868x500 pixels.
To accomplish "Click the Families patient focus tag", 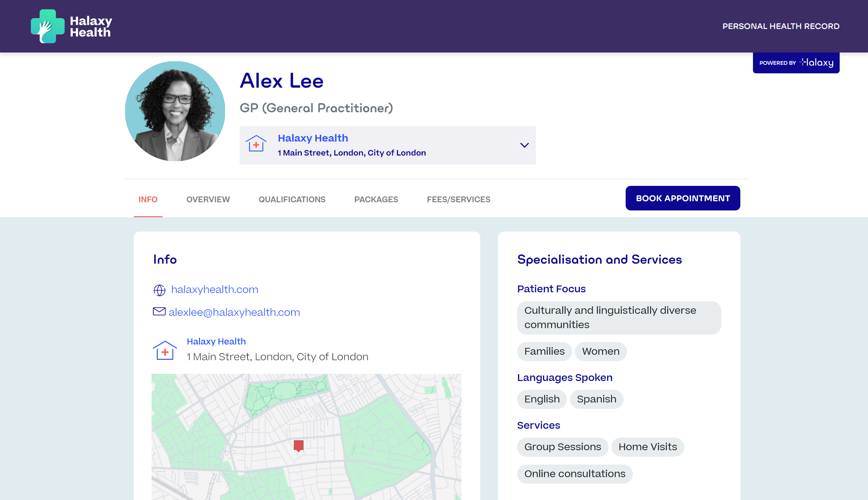I will (544, 352).
